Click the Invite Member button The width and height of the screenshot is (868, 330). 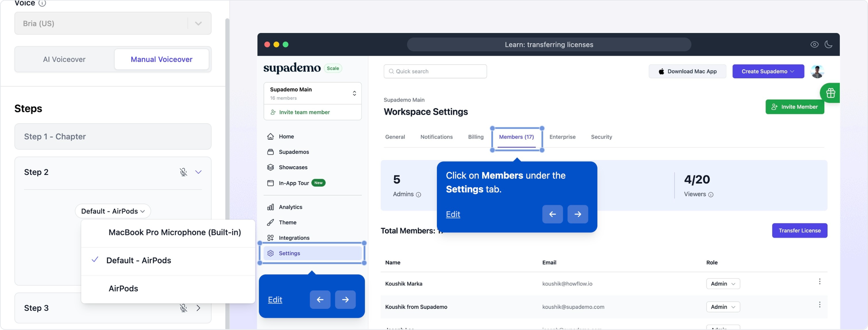point(795,107)
